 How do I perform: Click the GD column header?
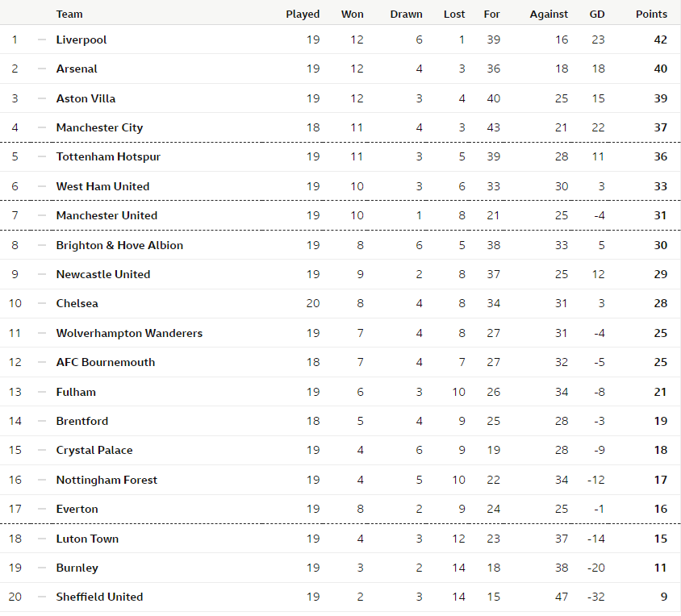[x=597, y=15]
